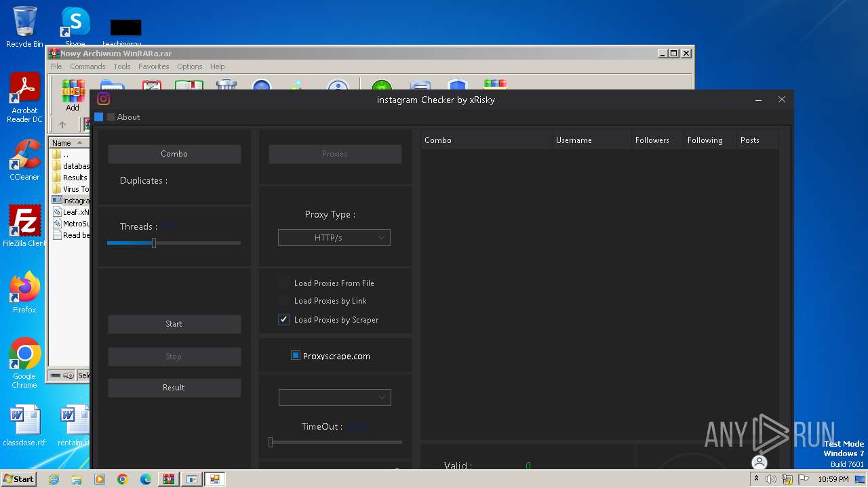Toggle the Proxyscrape.com checkbox
868x488 pixels.
point(296,356)
